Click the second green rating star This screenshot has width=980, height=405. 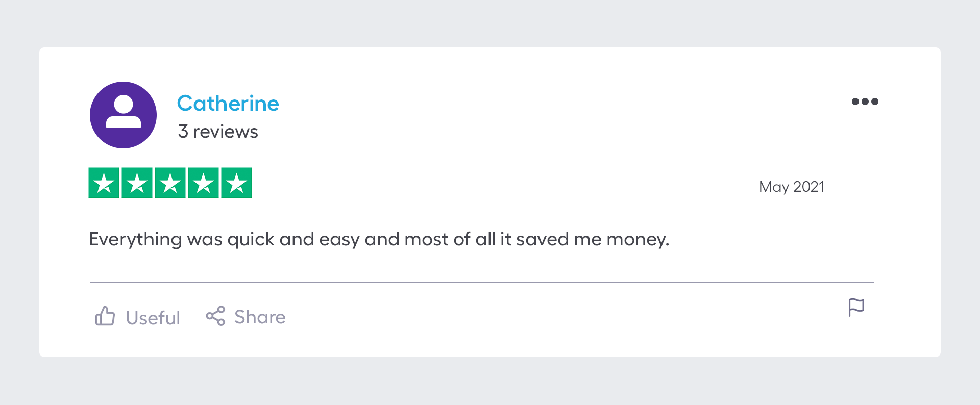coord(137,183)
